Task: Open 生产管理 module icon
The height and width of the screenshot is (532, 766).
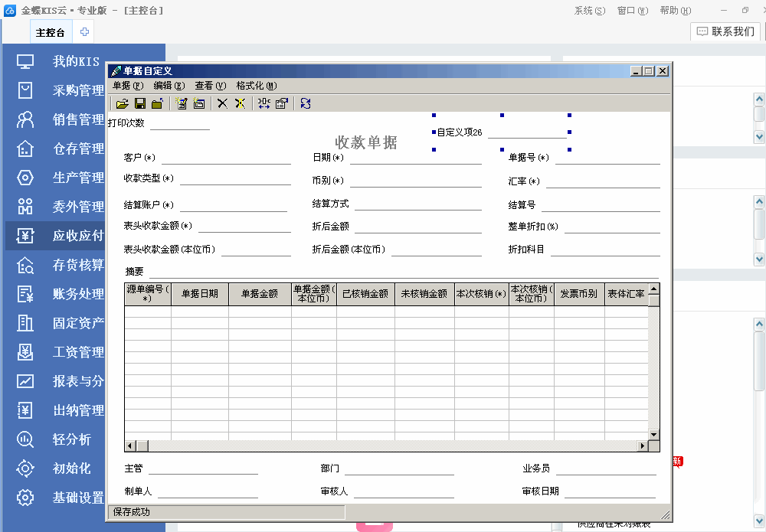Action: (x=25, y=178)
